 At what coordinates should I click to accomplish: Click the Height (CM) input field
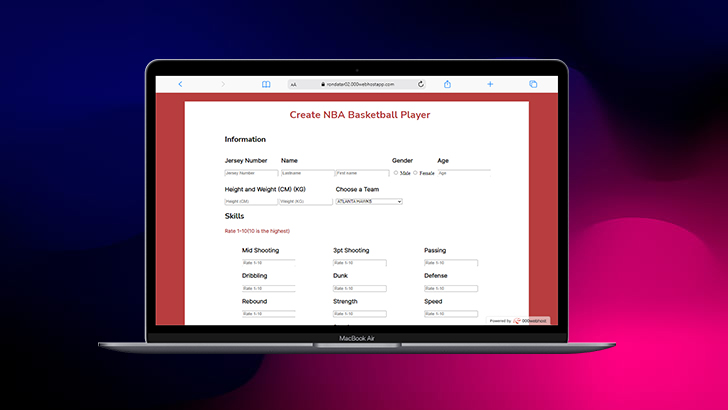[x=251, y=202]
